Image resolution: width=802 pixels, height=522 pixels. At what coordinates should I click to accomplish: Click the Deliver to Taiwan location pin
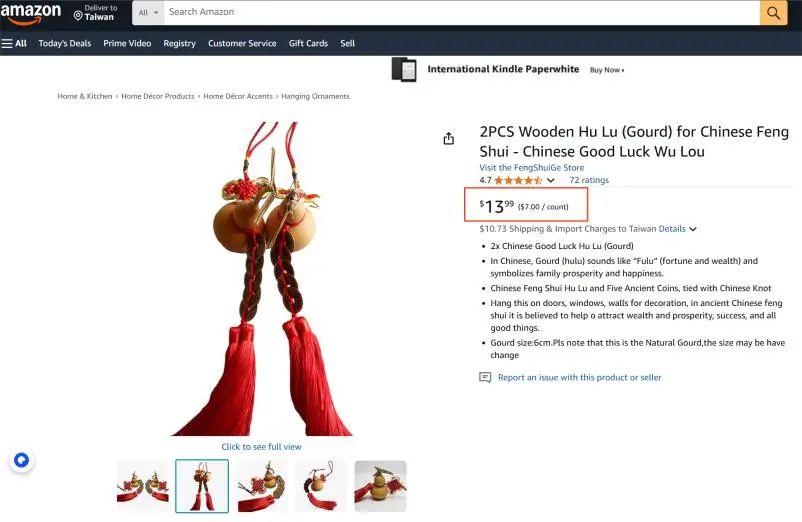pos(78,16)
